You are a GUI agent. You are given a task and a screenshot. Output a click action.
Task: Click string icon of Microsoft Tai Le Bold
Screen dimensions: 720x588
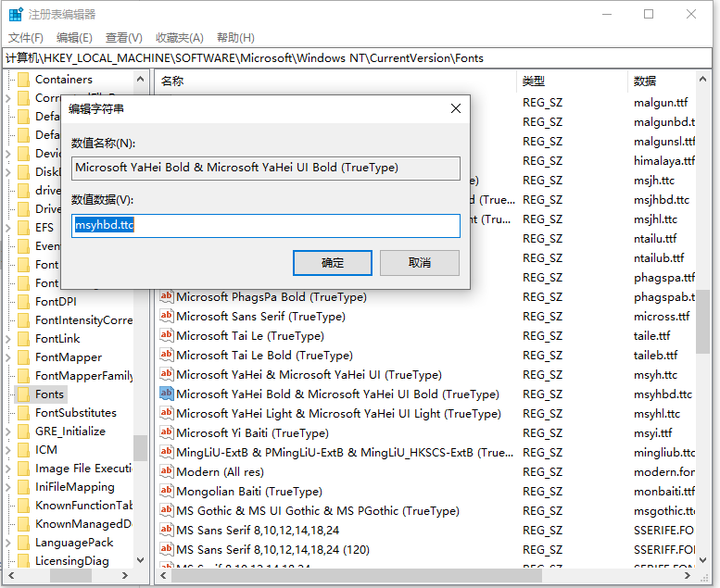click(166, 355)
